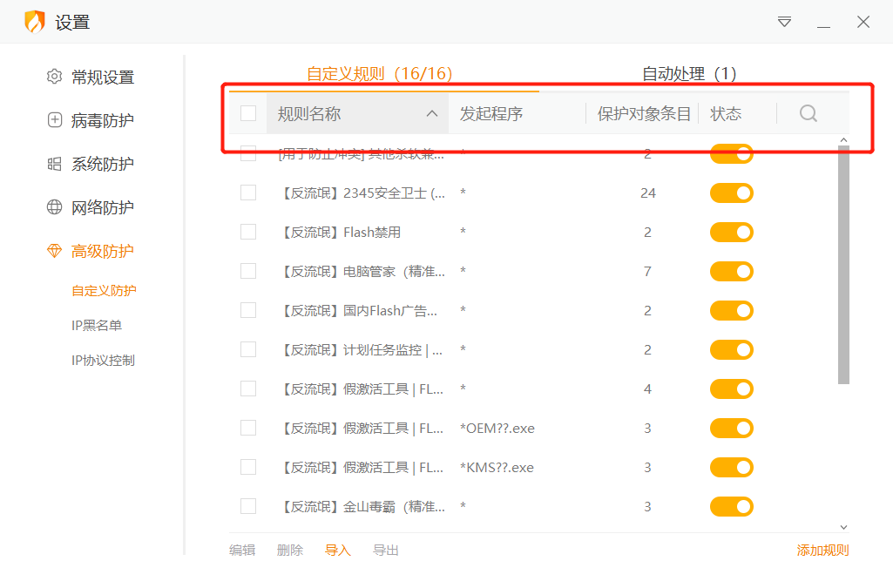The width and height of the screenshot is (893, 588).
Task: Click the 添加规则 link
Action: 822,550
